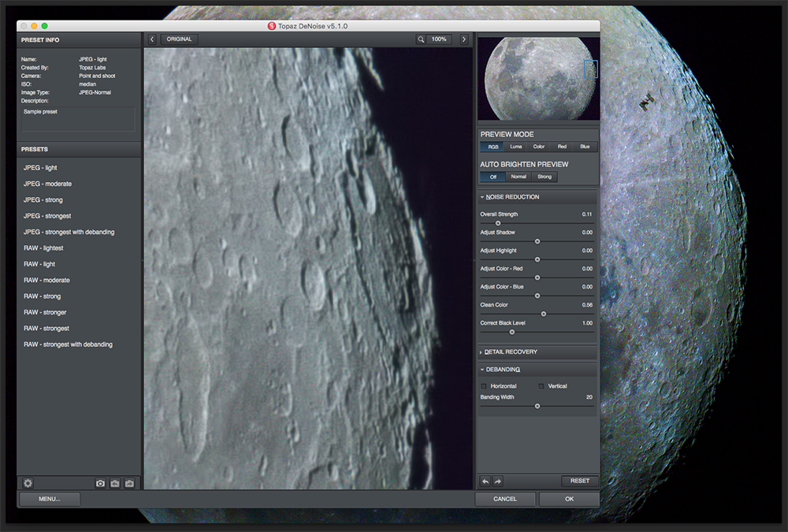This screenshot has height=532, width=788.
Task: Click the ORIGINAL view button
Action: coord(180,39)
